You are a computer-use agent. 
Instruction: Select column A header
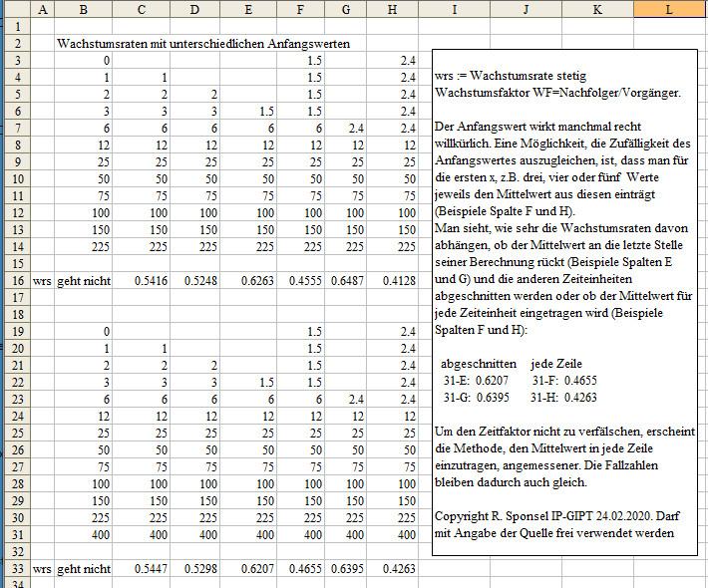(x=43, y=10)
